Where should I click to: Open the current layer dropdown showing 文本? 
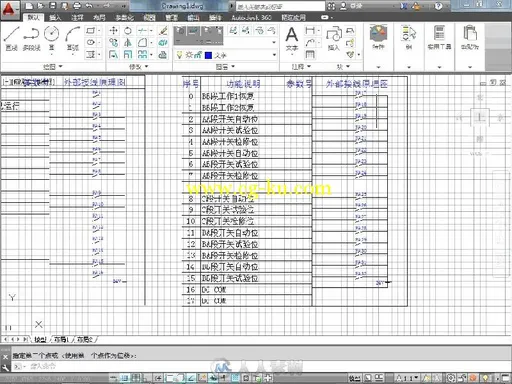click(227, 55)
